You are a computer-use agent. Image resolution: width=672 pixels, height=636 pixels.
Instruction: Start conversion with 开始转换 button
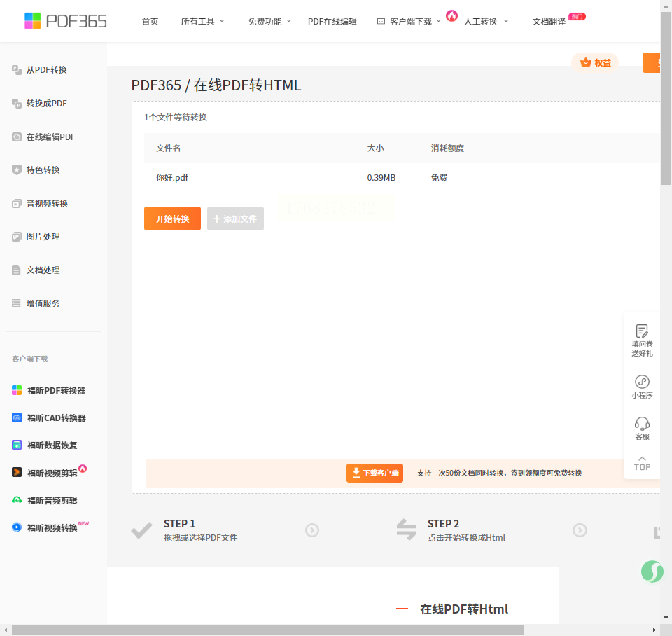pyautogui.click(x=172, y=219)
